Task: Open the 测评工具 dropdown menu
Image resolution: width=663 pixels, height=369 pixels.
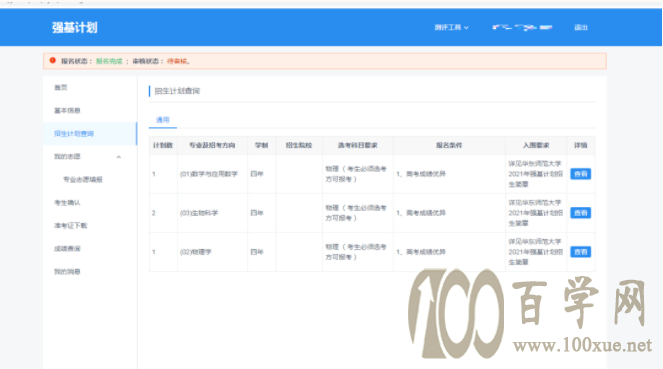Action: (452, 27)
